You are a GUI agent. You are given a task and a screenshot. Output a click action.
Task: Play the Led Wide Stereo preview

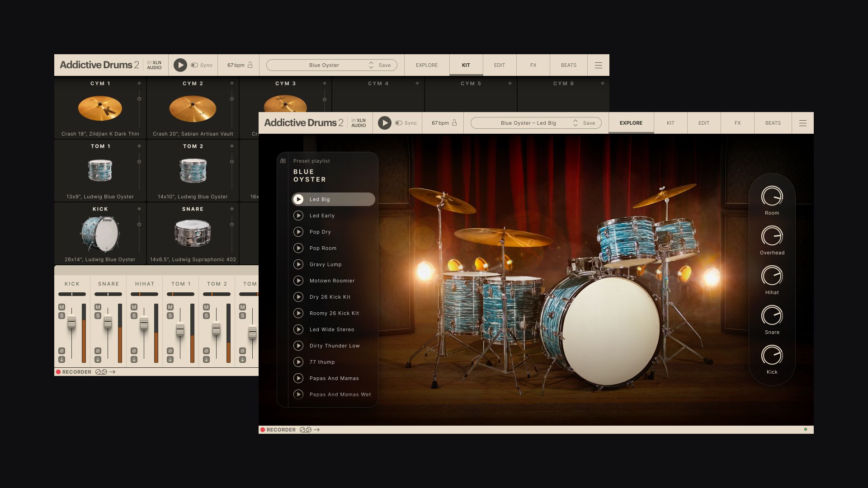[x=298, y=329]
